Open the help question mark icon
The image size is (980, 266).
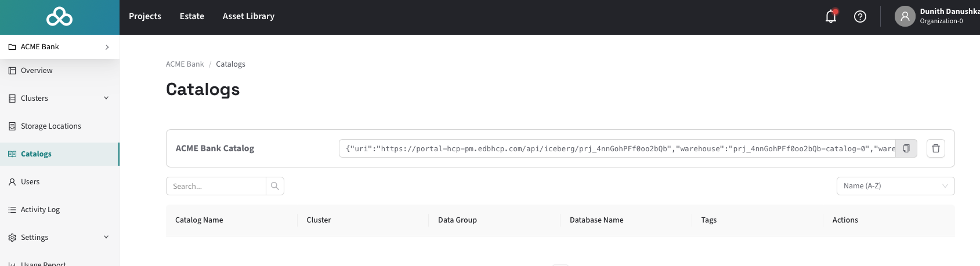coord(860,16)
